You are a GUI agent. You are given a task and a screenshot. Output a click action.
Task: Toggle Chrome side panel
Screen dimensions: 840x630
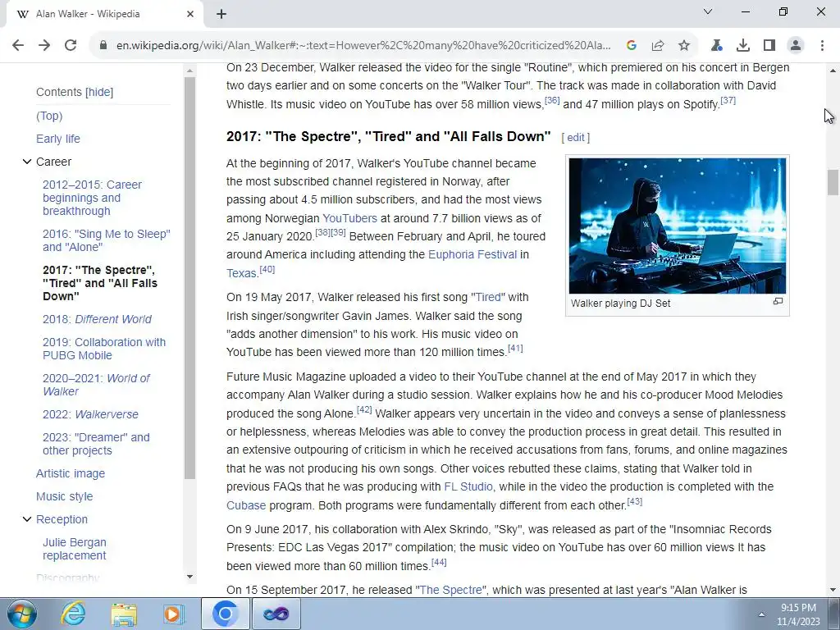click(x=769, y=46)
